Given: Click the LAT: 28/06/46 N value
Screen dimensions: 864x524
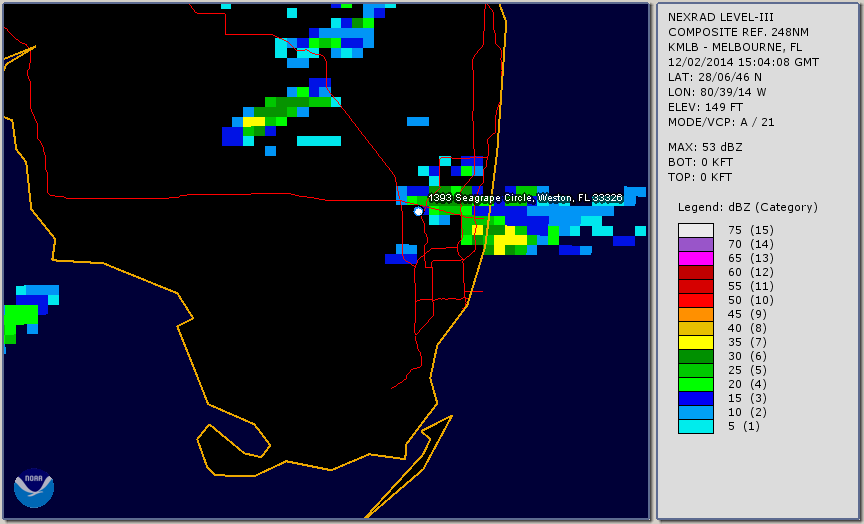Looking at the screenshot, I should (x=715, y=77).
